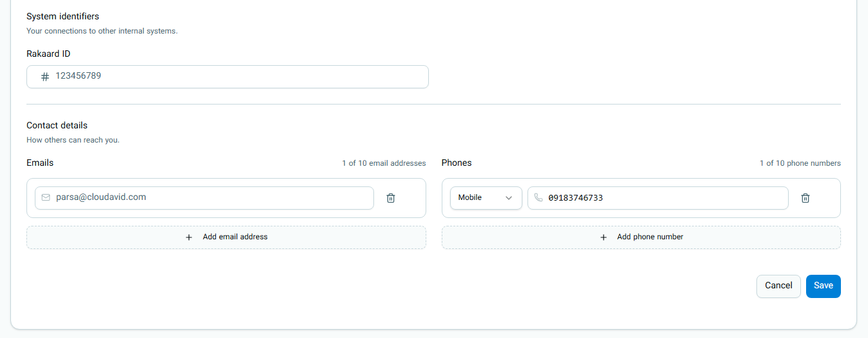Delete the parsa@cloudavid.com email entry
Viewport: 868px width, 338px height.
(x=390, y=198)
